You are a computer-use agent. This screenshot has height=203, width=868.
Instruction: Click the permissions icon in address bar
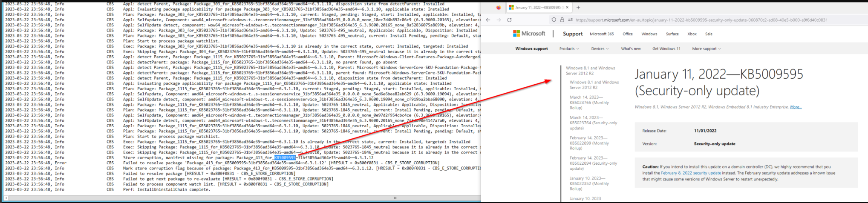570,20
